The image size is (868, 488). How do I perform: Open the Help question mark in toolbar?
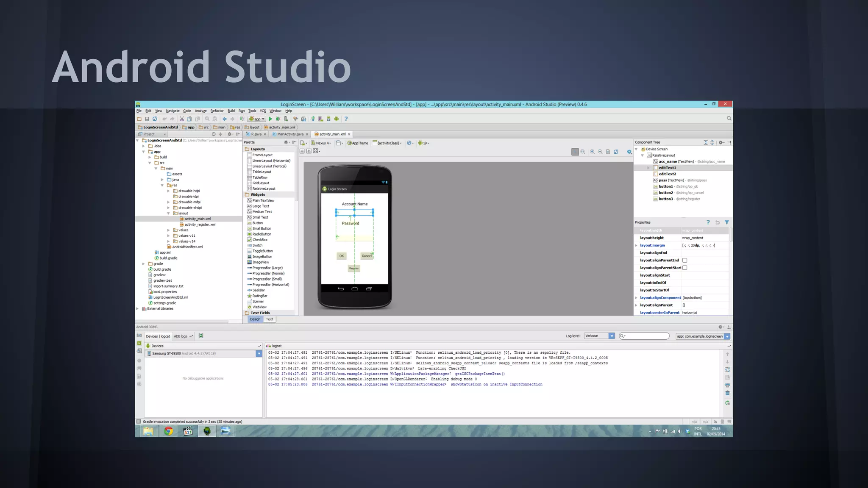(x=346, y=119)
